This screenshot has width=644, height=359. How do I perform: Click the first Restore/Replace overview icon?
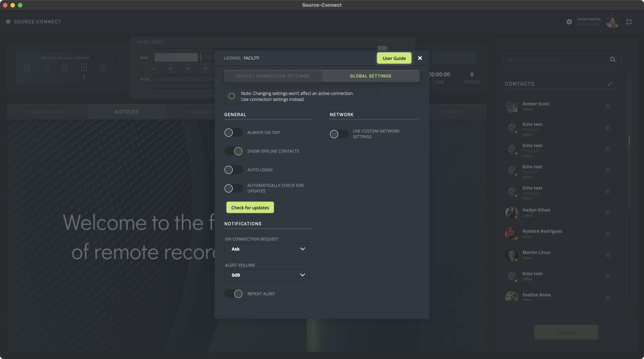27,67
